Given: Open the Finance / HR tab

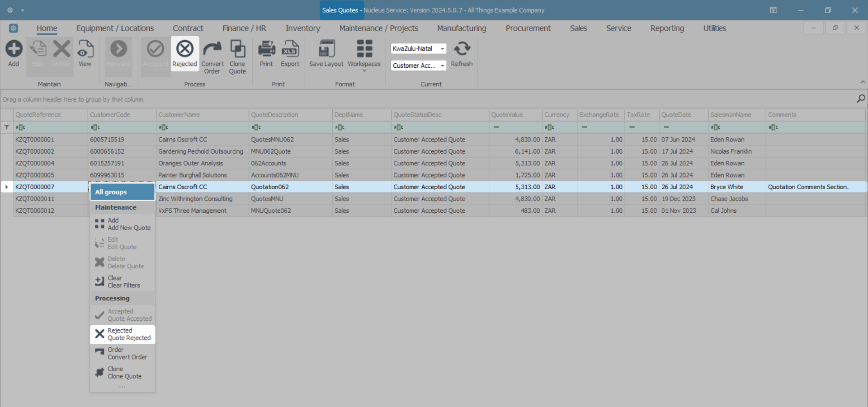Looking at the screenshot, I should (244, 28).
